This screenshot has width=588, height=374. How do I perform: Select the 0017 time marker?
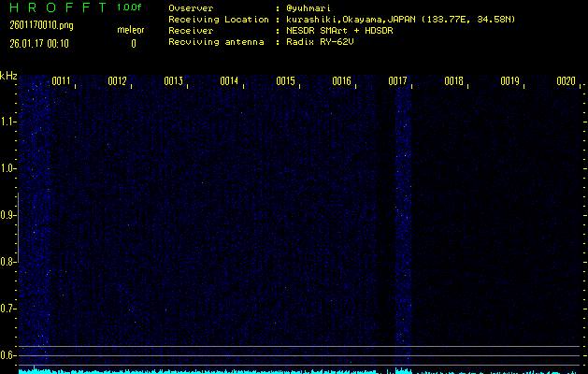(398, 81)
